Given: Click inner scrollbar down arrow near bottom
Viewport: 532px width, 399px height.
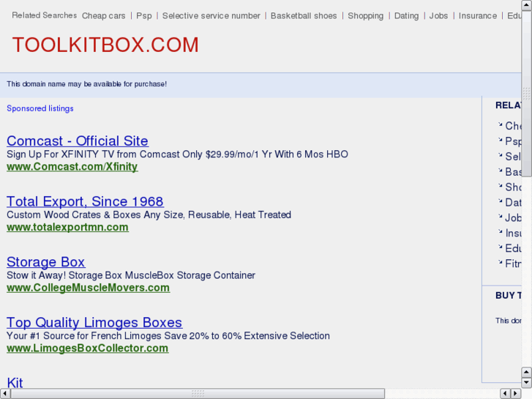Looking at the screenshot, I should tap(526, 383).
